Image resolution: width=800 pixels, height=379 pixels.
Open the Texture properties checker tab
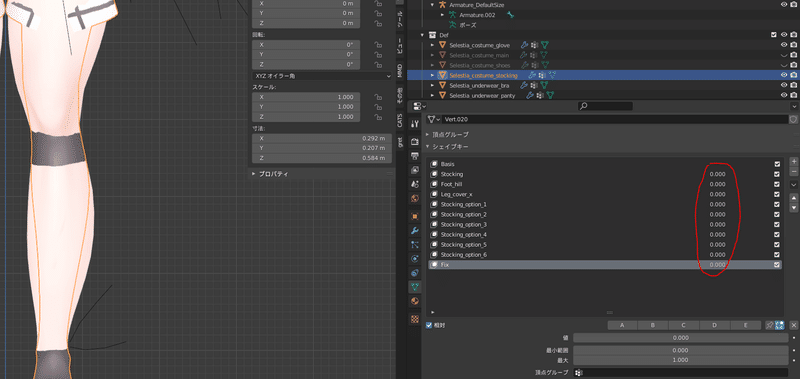coord(415,319)
